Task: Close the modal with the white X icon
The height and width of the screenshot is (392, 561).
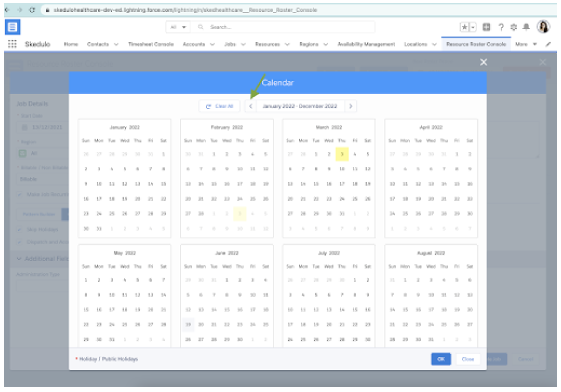Action: (x=484, y=62)
